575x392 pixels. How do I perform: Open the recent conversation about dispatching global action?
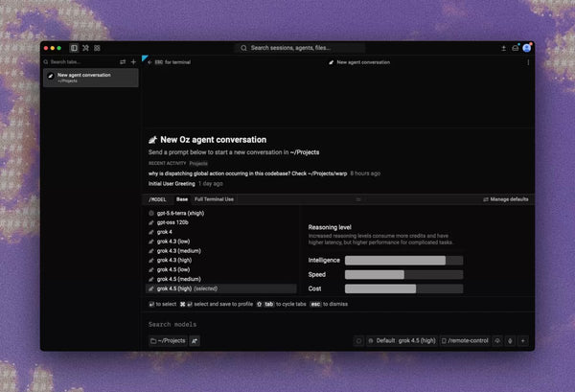point(264,173)
